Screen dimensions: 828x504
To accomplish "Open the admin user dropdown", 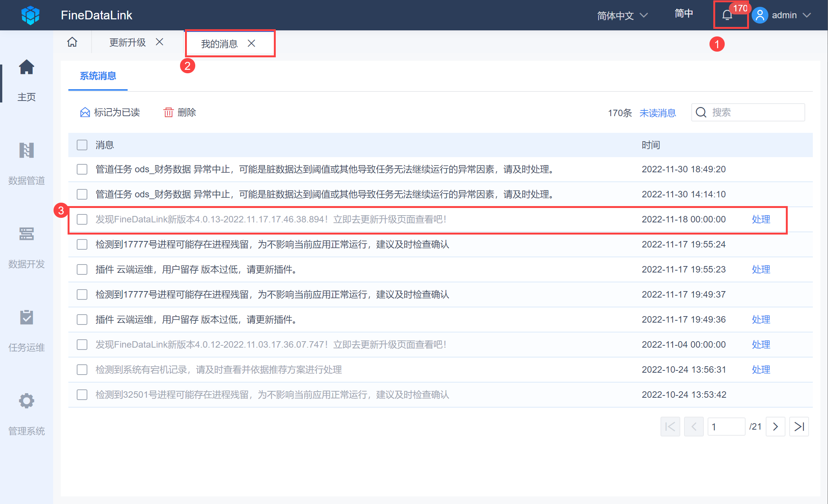I will (x=784, y=16).
